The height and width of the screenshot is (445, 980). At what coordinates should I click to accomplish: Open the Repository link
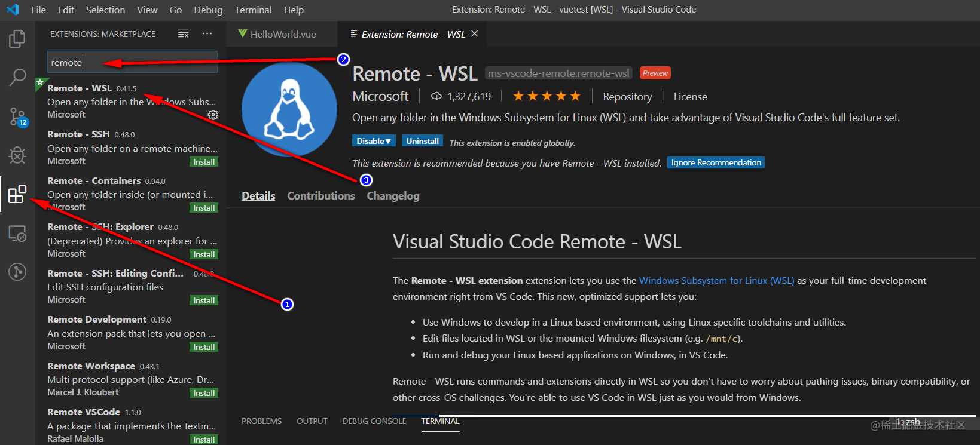pos(627,97)
